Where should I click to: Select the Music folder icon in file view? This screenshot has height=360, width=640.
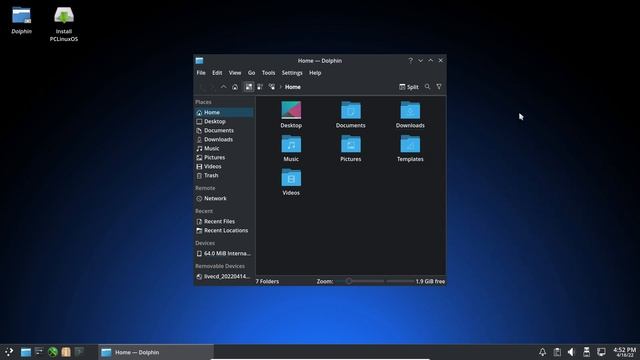[291, 144]
